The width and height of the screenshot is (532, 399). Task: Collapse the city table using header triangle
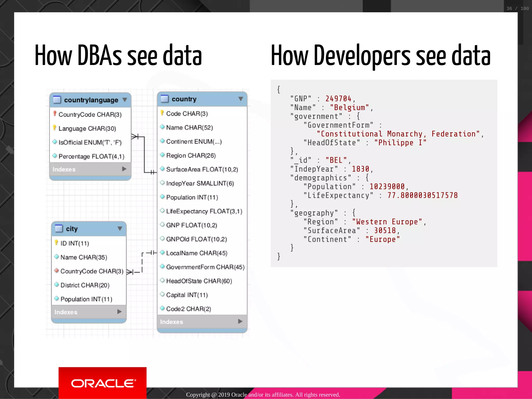120,229
